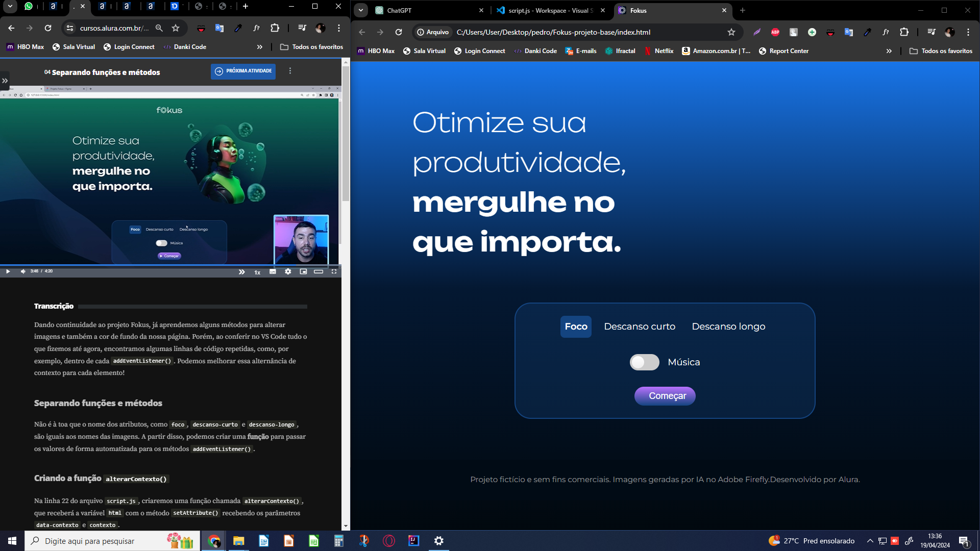The width and height of the screenshot is (980, 551).
Task: Open IntelliJ IDEA from taskbar
Action: point(414,541)
